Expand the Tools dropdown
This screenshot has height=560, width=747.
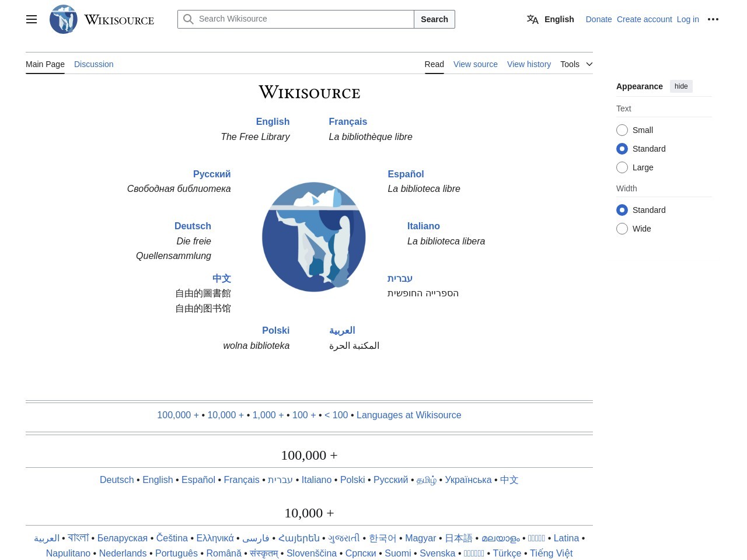(x=577, y=64)
